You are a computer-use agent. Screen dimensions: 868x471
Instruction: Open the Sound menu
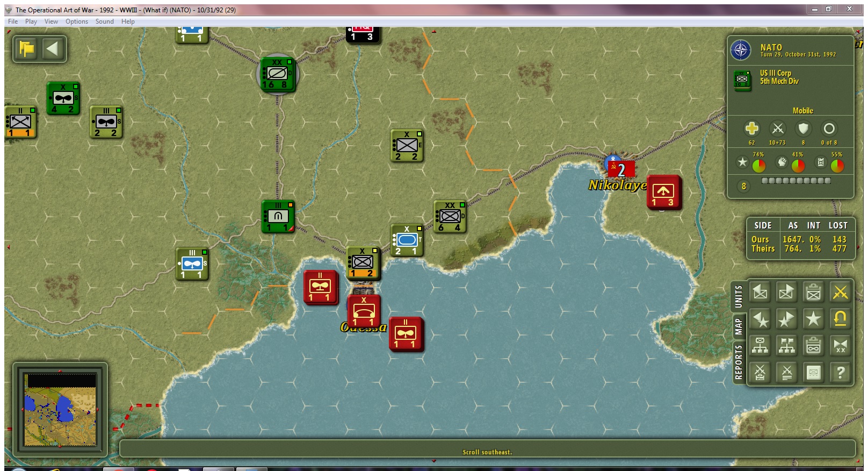[x=105, y=22]
